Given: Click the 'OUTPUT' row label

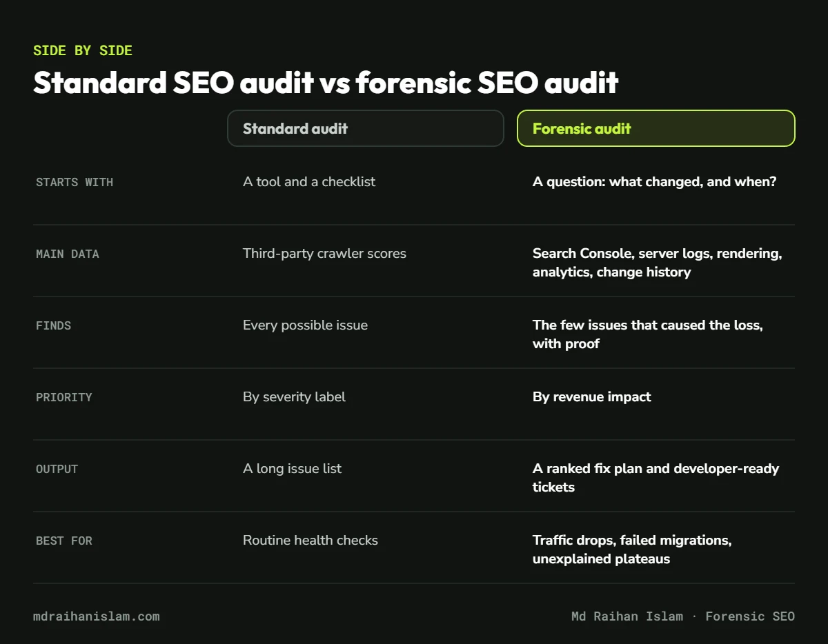Looking at the screenshot, I should (57, 469).
